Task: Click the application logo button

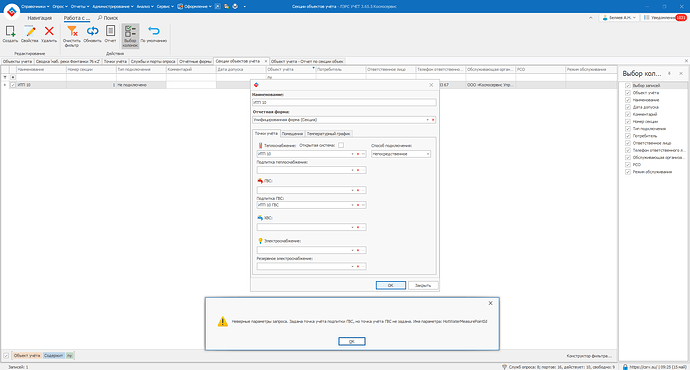Action: tap(11, 11)
